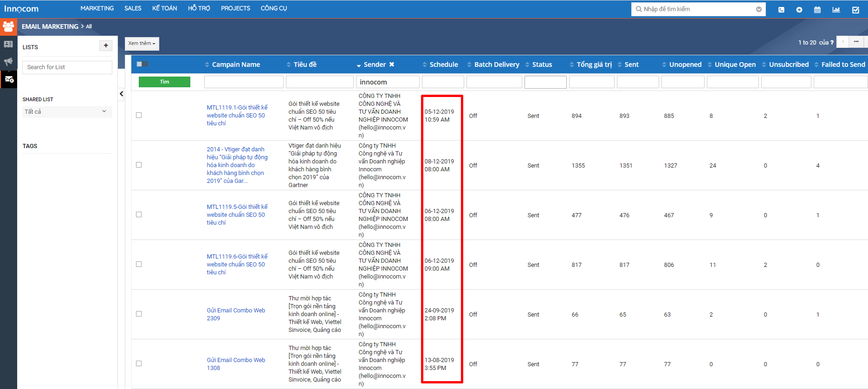Expand the Xem thêm dropdown
Image resolution: width=868 pixels, height=389 pixels.
142,44
